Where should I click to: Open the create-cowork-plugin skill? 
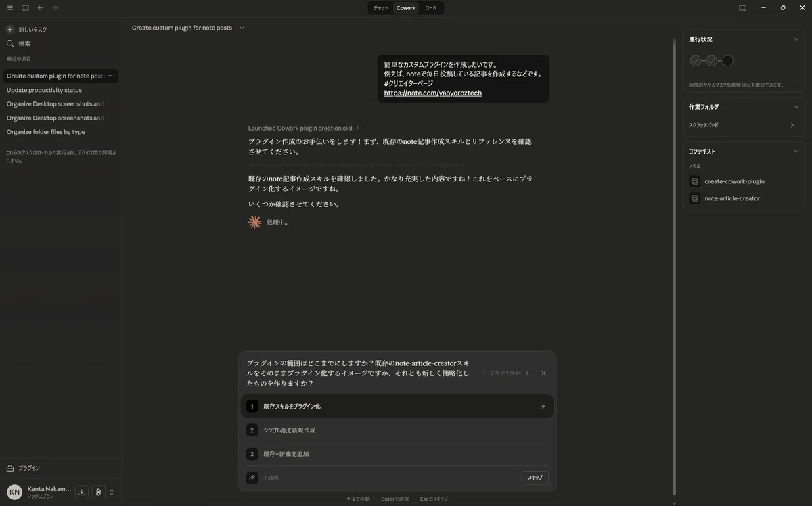pyautogui.click(x=734, y=181)
